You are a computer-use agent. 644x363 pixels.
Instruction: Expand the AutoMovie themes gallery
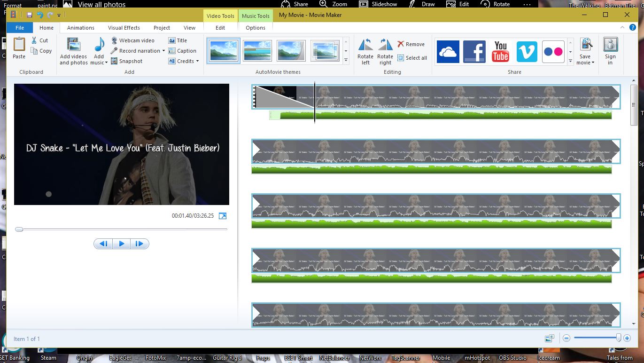tap(346, 60)
